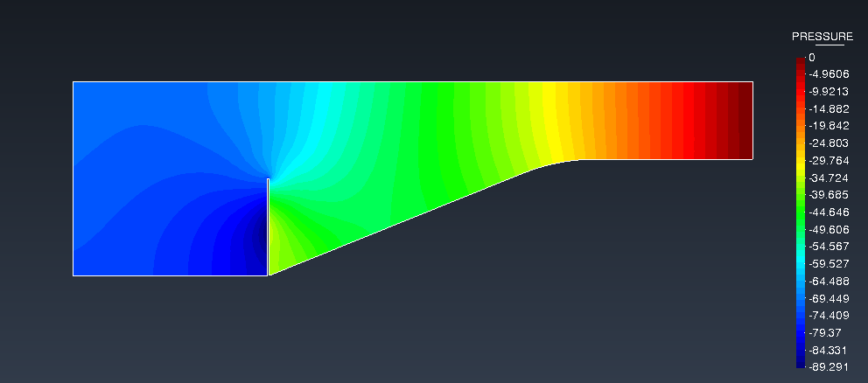
Task: Click the legend value -64.488
Action: point(828,281)
